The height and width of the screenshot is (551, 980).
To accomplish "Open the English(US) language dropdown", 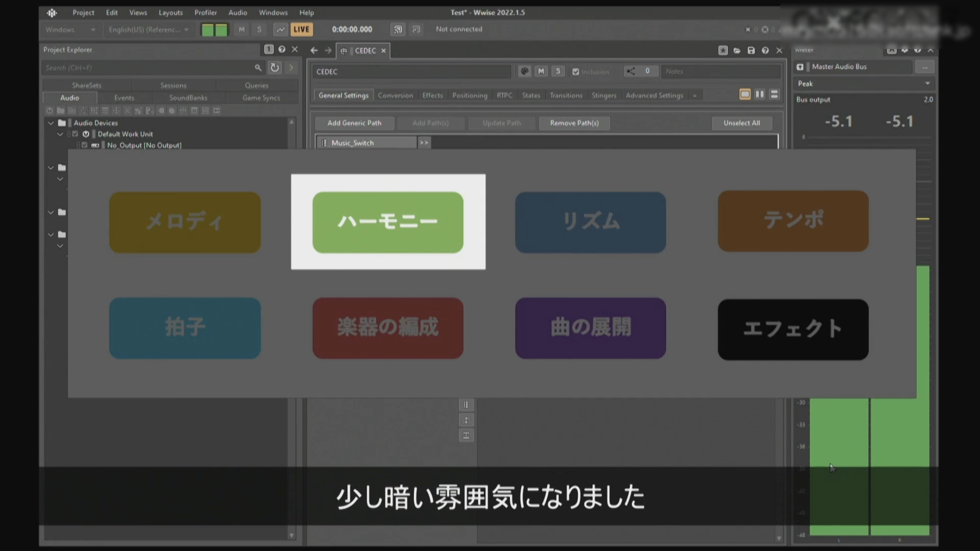I will 149,29.
